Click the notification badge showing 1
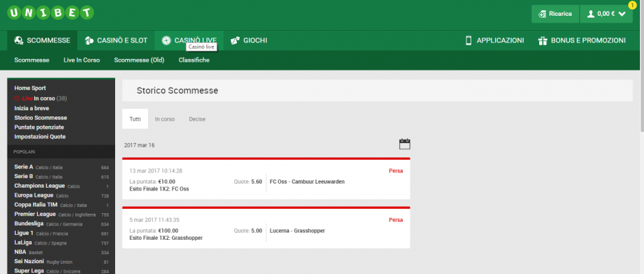 coord(632,5)
